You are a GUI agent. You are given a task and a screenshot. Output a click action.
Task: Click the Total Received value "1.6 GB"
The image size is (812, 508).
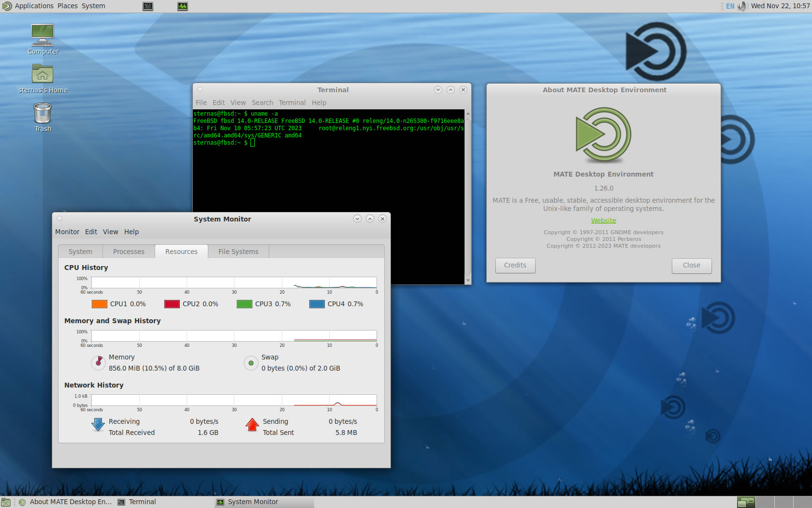(208, 433)
